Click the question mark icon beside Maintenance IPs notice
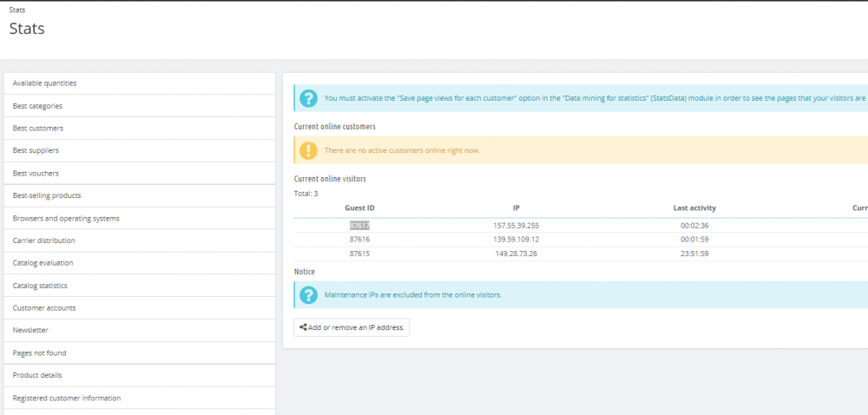 [308, 295]
